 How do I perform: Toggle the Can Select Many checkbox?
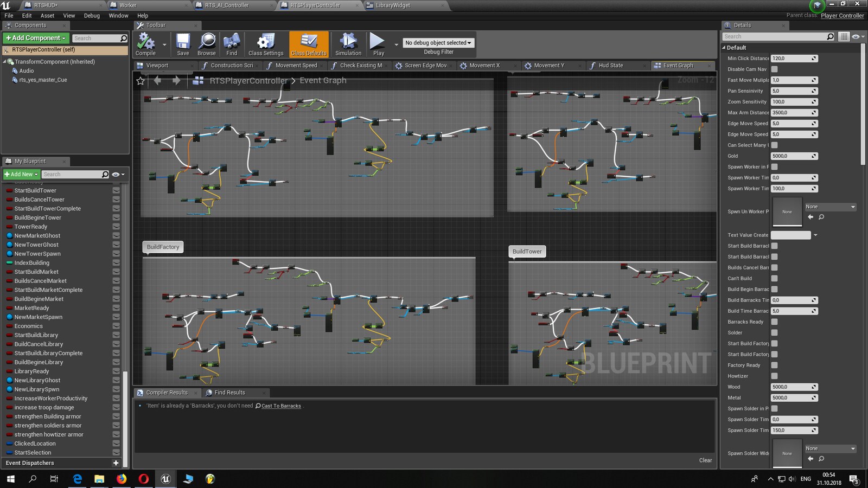(x=775, y=145)
